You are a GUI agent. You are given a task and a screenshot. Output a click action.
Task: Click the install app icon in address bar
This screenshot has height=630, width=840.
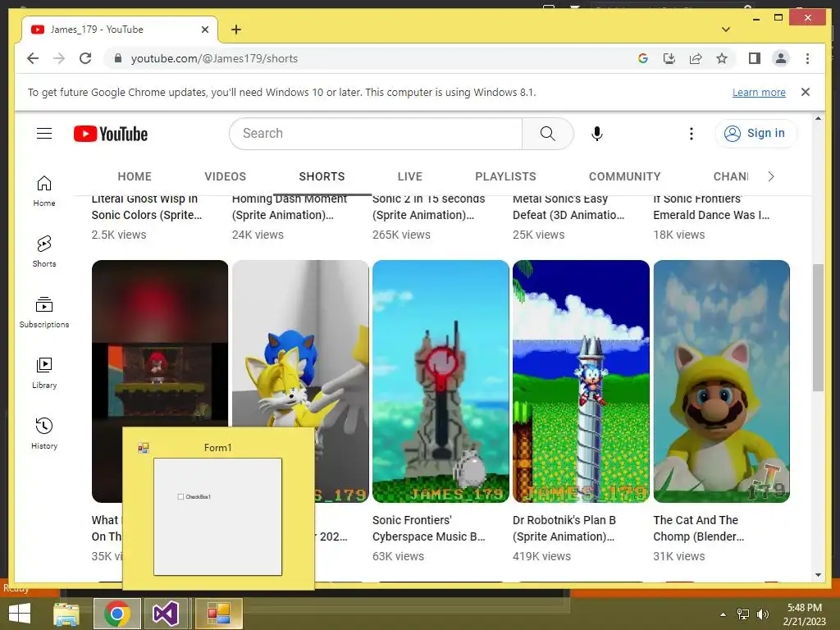[x=669, y=58]
